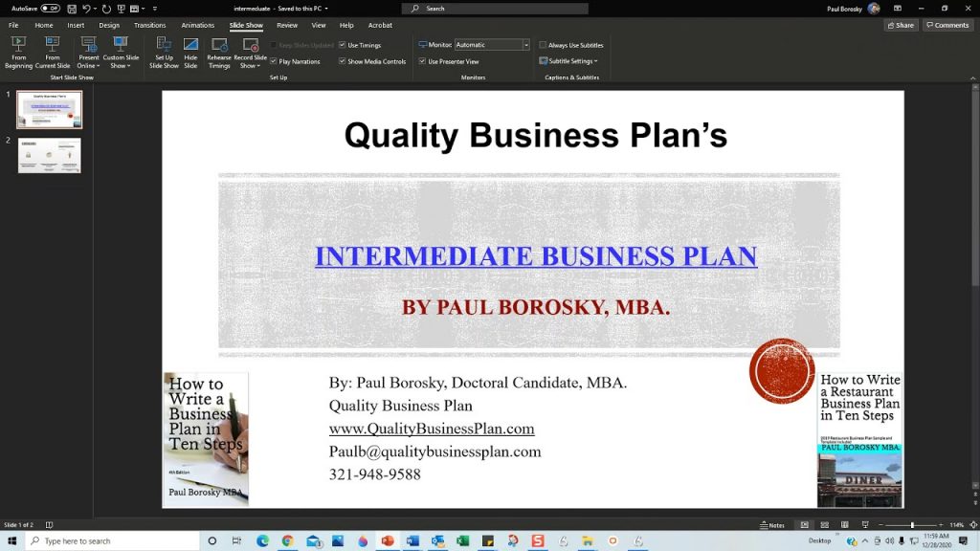Open Rehearse Timings
This screenshot has width=980, height=551.
pos(219,53)
